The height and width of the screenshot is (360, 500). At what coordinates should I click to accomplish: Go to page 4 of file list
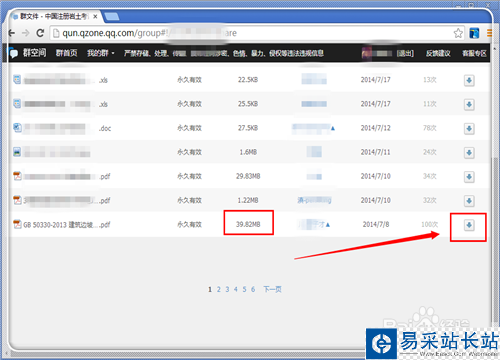point(236,289)
